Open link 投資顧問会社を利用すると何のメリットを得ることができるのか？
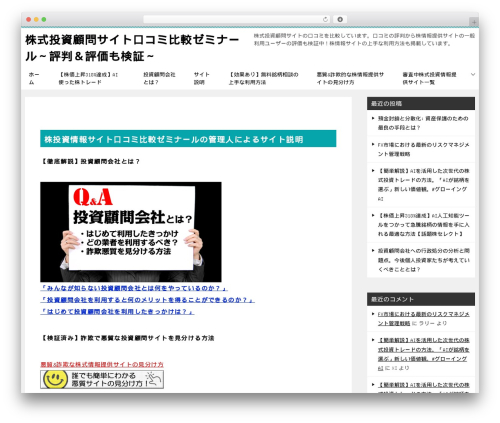 (x=147, y=300)
